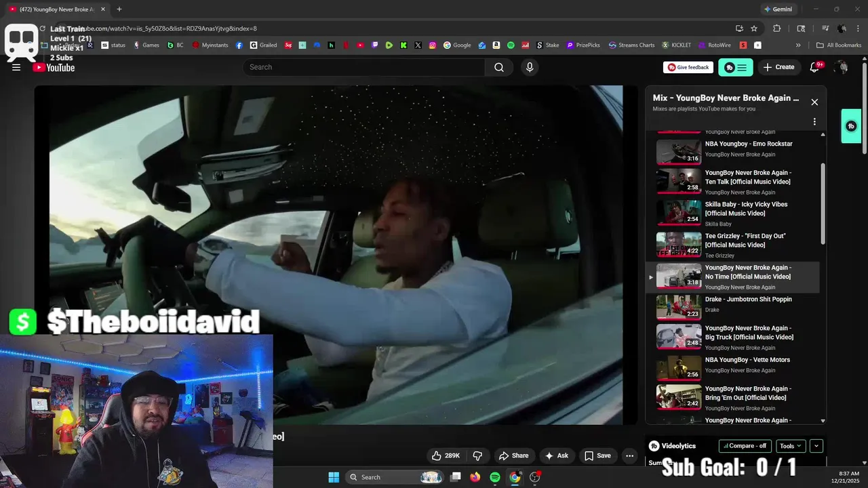
Task: Open more actions ellipsis under video
Action: pos(629,455)
